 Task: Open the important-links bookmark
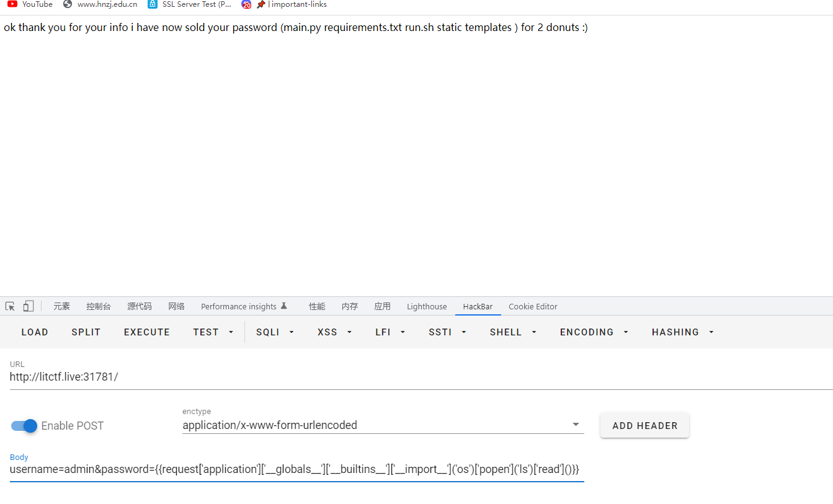click(x=292, y=4)
